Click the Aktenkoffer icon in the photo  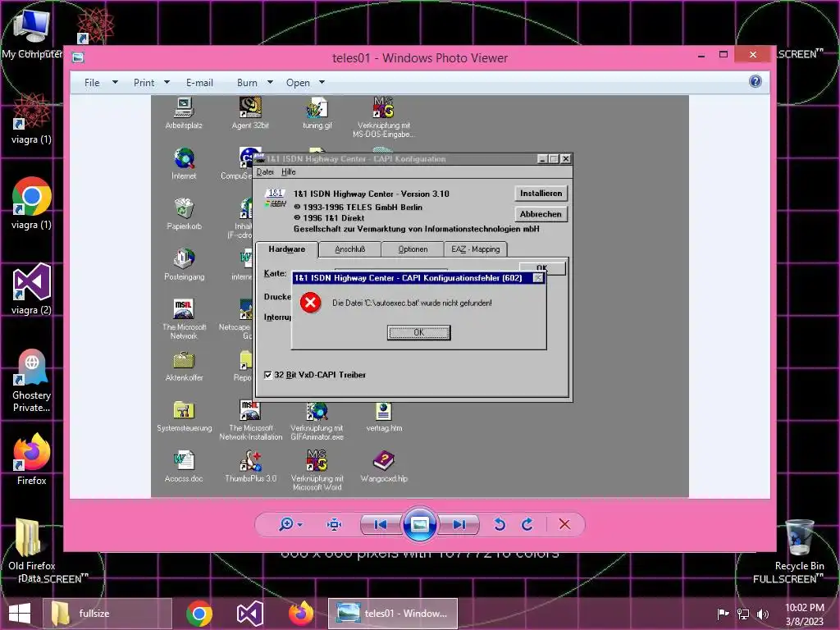(184, 365)
